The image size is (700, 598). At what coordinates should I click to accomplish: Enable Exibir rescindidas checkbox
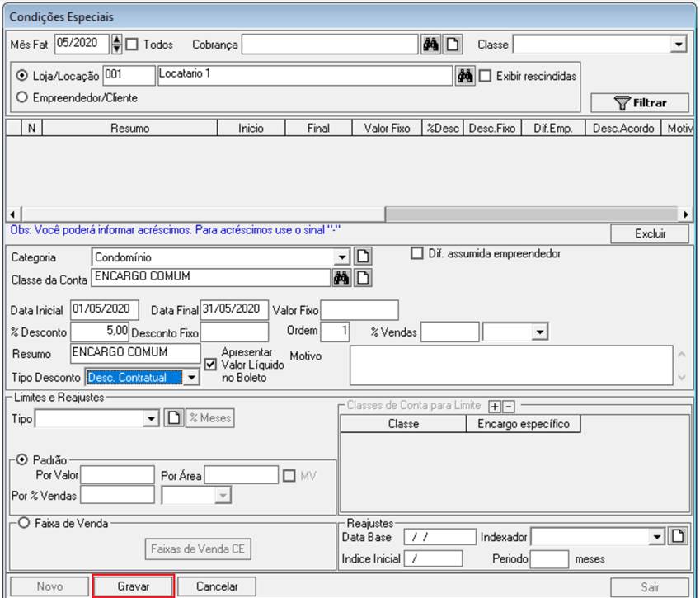tap(485, 76)
